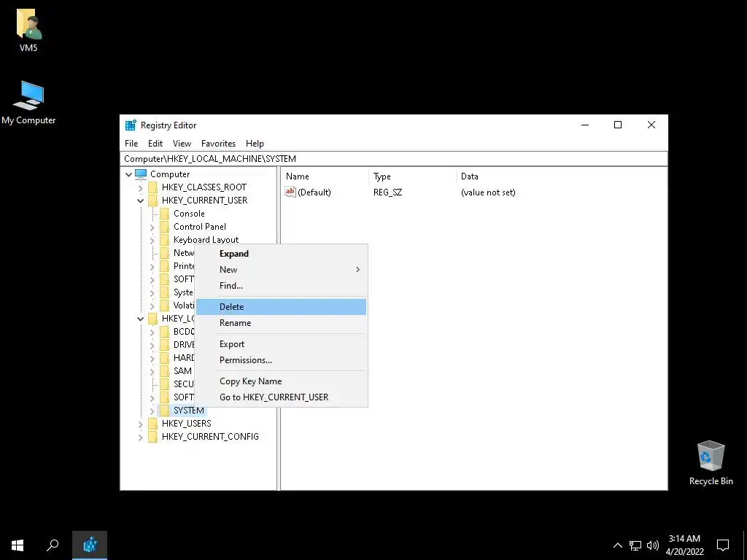Click the Type column header
Image resolution: width=747 pixels, height=560 pixels.
click(413, 176)
